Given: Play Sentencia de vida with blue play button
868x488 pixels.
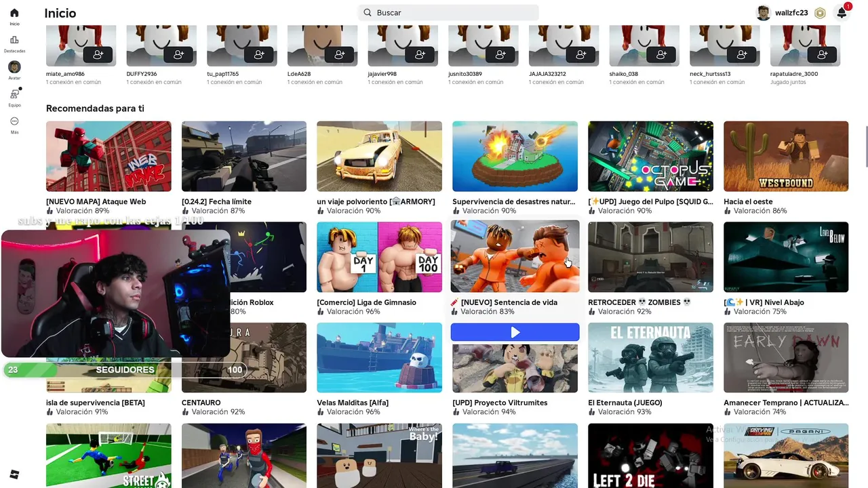Looking at the screenshot, I should point(515,332).
